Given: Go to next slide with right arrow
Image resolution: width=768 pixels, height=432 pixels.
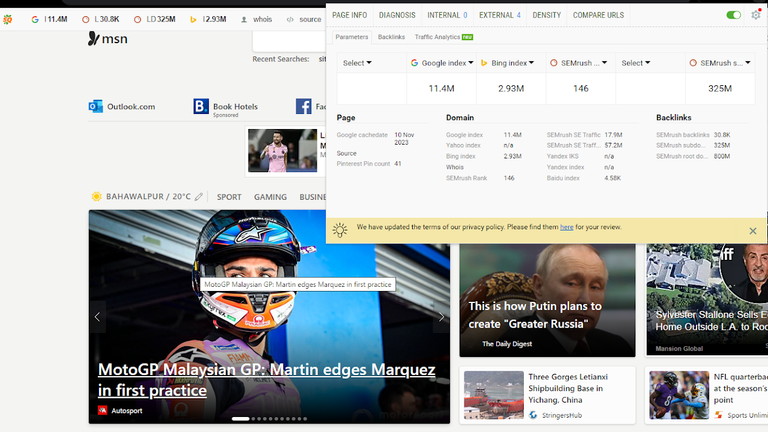Looking at the screenshot, I should point(441,317).
